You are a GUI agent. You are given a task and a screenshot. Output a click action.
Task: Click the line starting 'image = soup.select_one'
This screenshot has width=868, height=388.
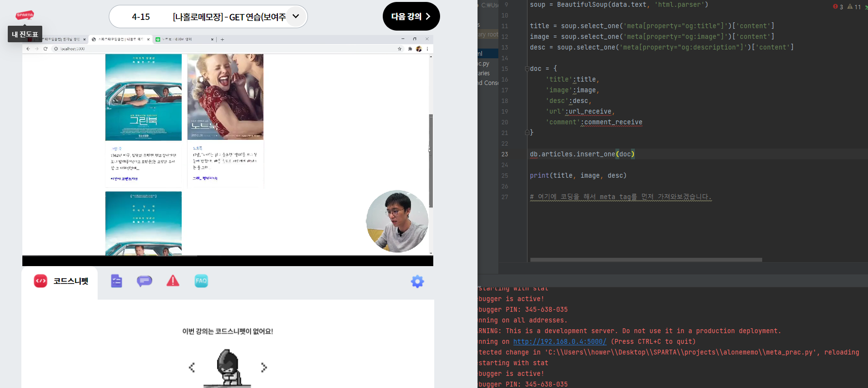tap(652, 36)
